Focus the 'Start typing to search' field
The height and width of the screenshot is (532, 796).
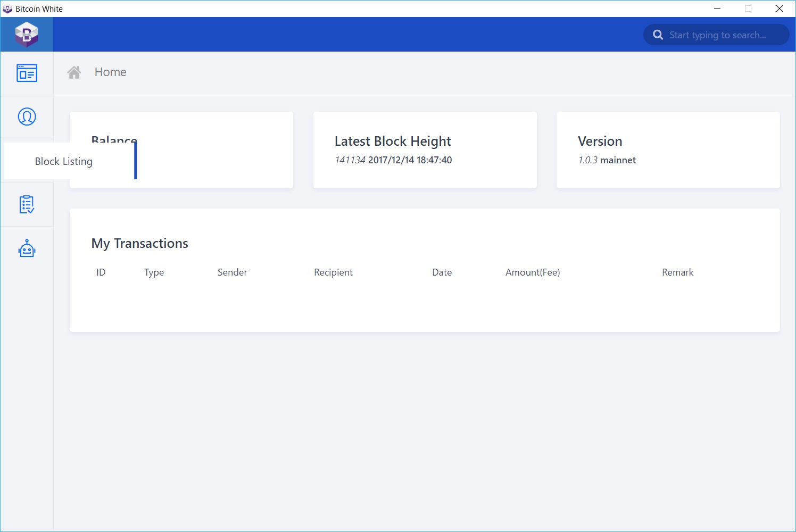click(x=716, y=35)
